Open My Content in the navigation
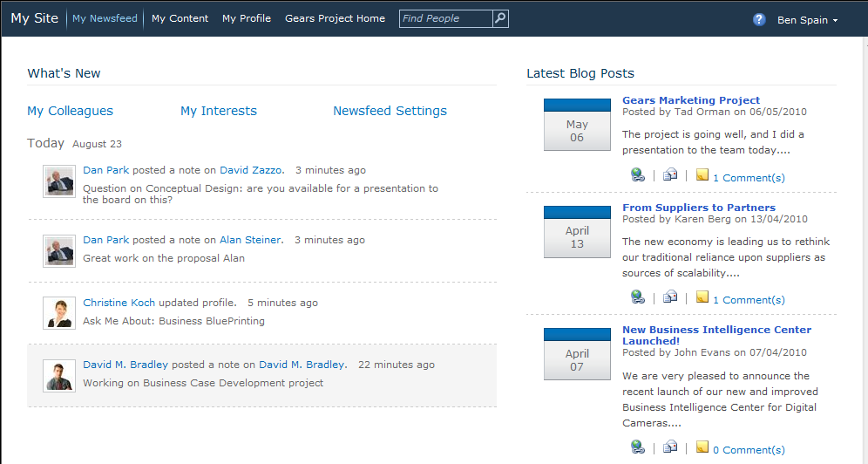Viewport: 868px width, 464px height. click(180, 18)
